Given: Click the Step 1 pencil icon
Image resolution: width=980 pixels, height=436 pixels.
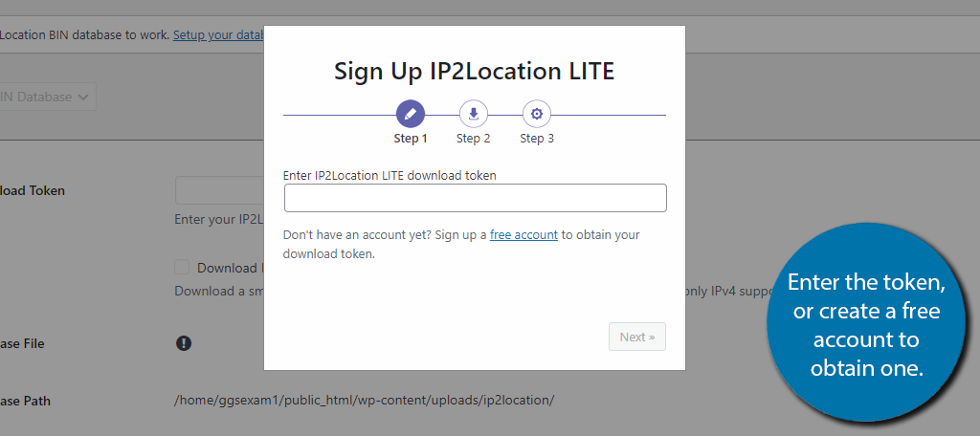Looking at the screenshot, I should (x=411, y=115).
